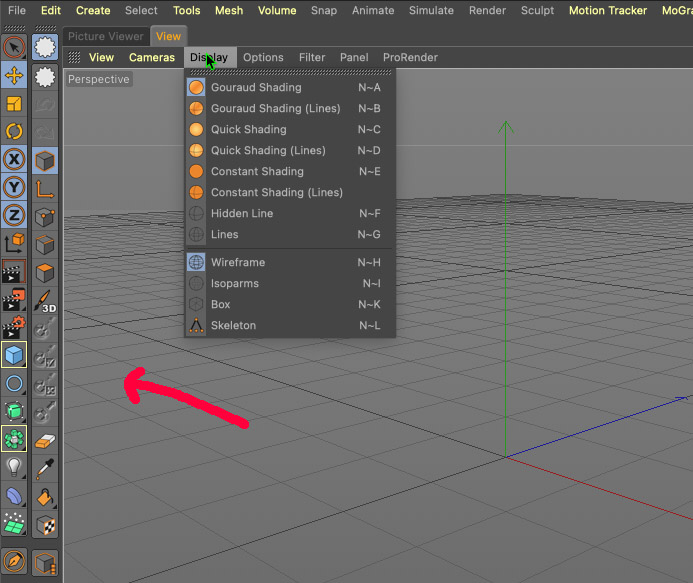Screen dimensions: 693x583
Task: Activate the Move tool
Action: (14, 76)
